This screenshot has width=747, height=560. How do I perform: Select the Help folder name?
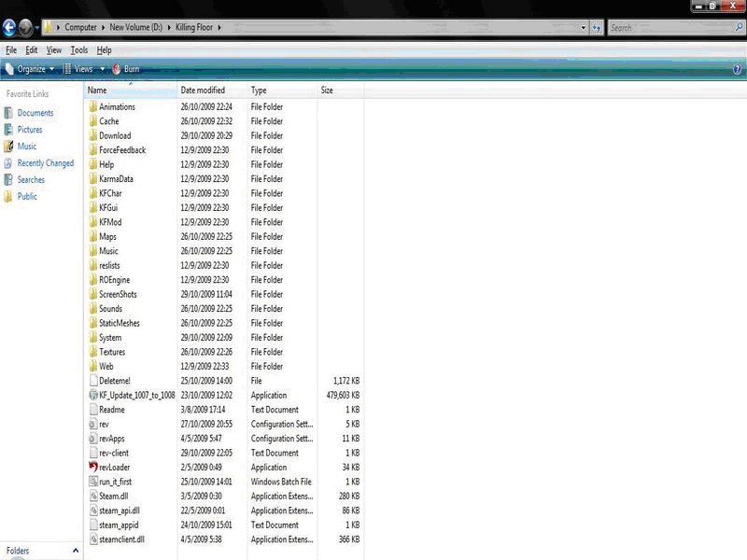coord(106,164)
